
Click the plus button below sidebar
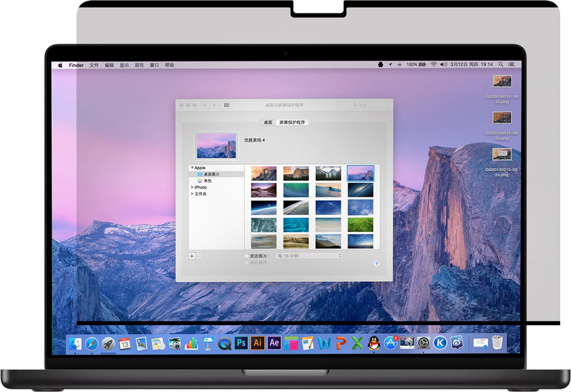coord(192,256)
